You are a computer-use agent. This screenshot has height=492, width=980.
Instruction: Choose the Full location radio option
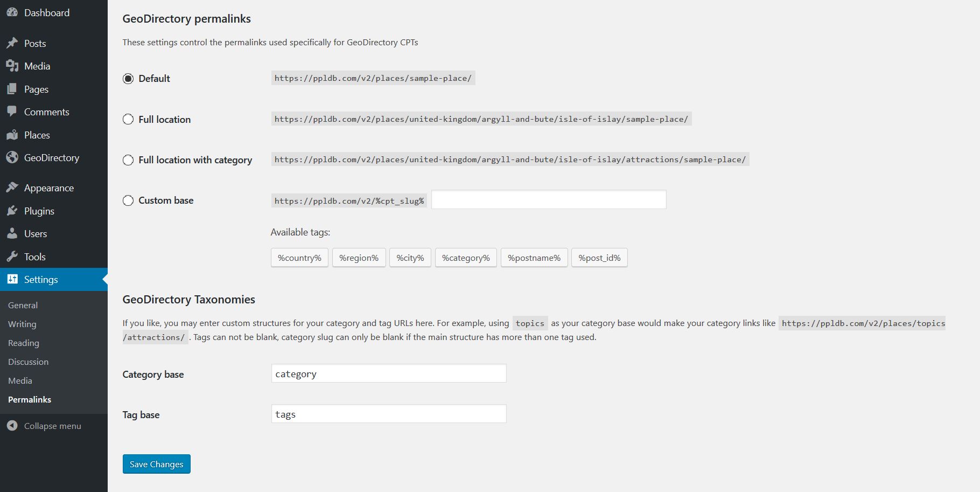click(128, 119)
